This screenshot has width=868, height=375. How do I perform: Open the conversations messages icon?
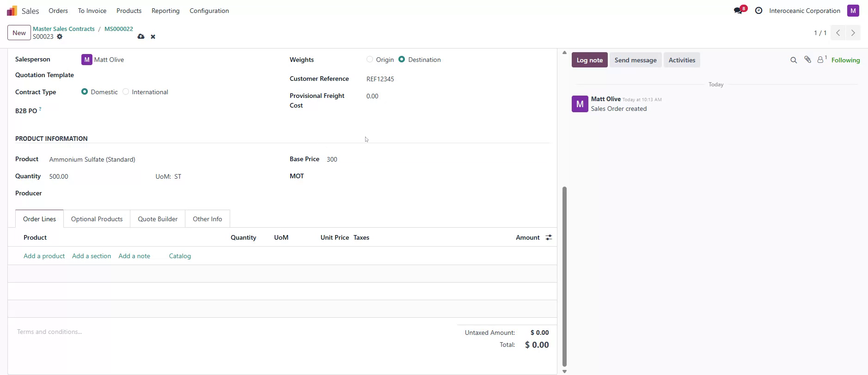pos(738,11)
